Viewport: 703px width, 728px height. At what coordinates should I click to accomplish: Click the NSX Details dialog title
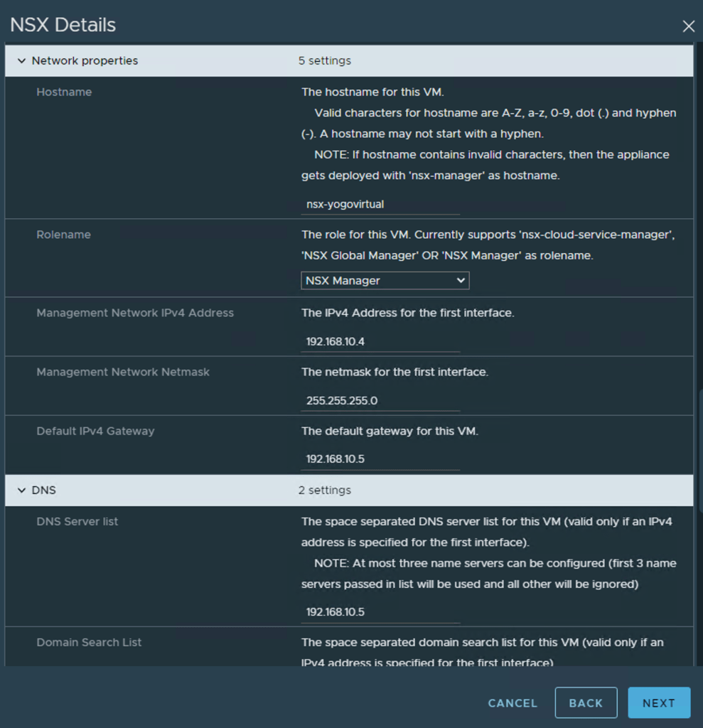pos(63,26)
